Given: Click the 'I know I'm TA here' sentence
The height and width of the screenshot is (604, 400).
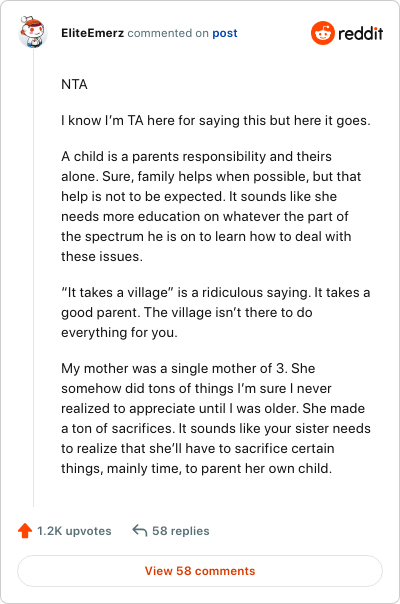Looking at the screenshot, I should pyautogui.click(x=216, y=121).
